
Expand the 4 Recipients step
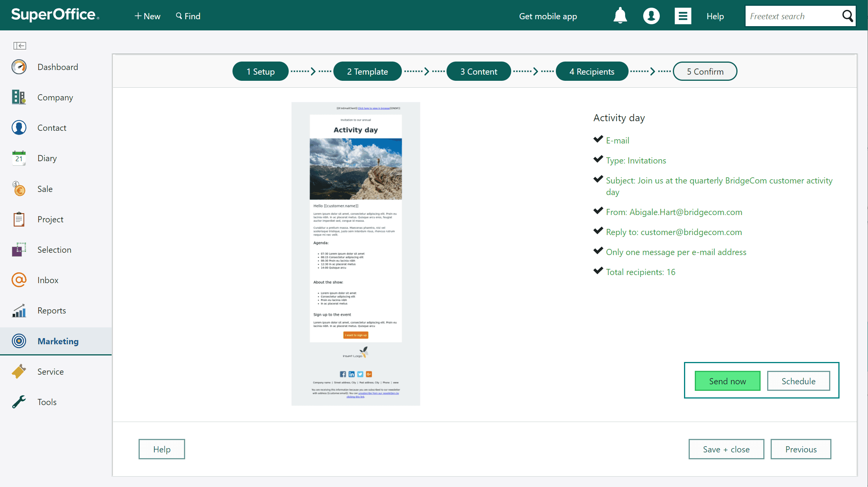[592, 72]
